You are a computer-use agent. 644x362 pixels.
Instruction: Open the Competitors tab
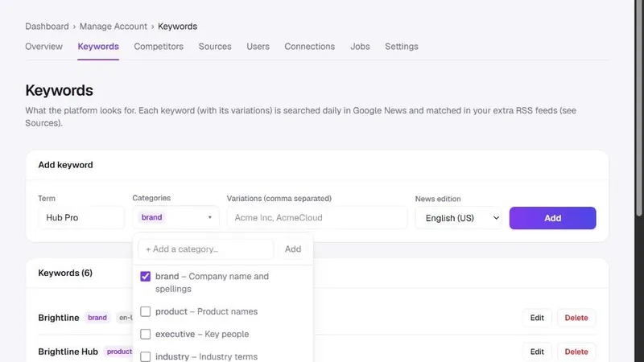159,47
